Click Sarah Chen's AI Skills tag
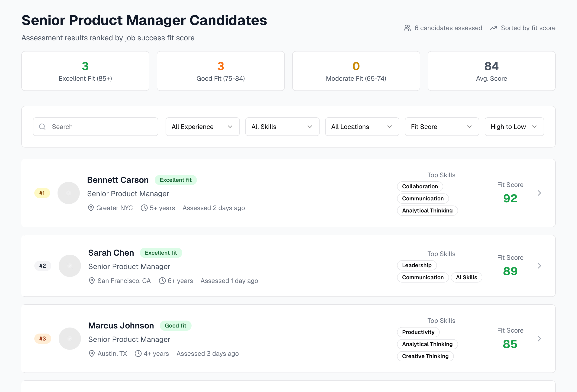 [x=466, y=277]
